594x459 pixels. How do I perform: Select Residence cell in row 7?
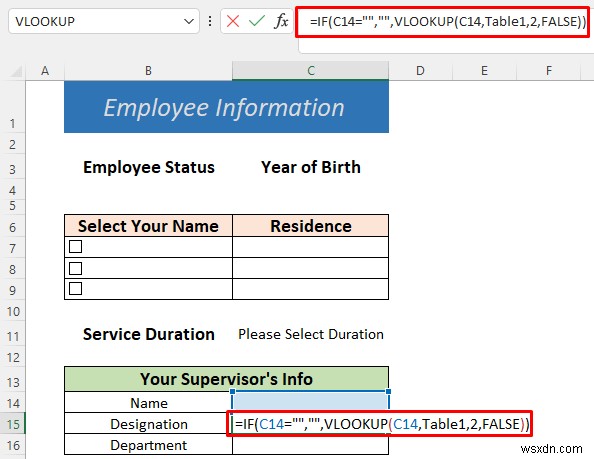pos(311,247)
